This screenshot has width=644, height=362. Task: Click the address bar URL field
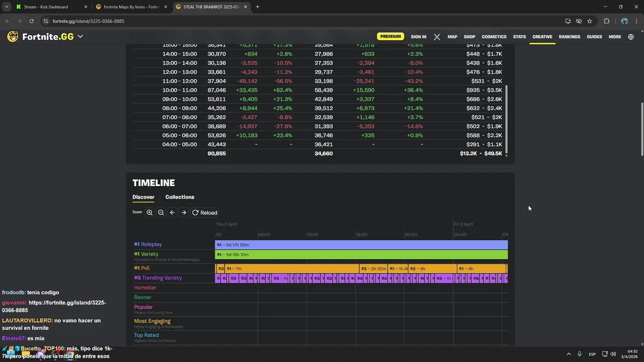click(x=302, y=21)
